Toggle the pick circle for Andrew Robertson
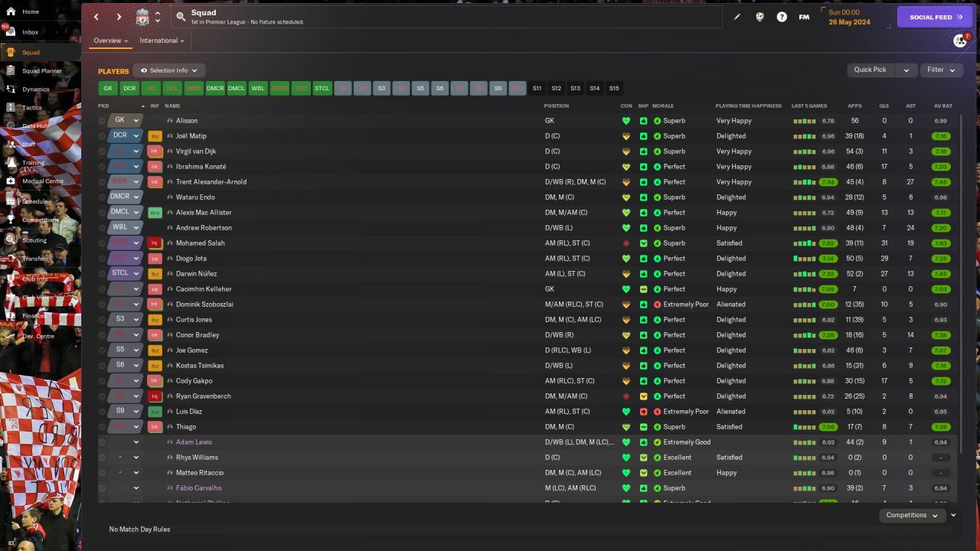Image resolution: width=980 pixels, height=551 pixels. coord(102,228)
